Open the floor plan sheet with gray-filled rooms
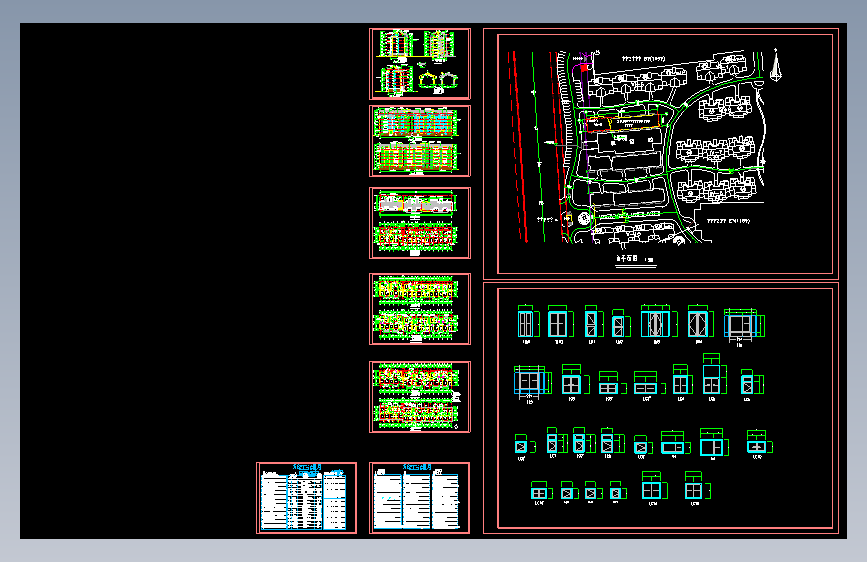 (x=420, y=223)
